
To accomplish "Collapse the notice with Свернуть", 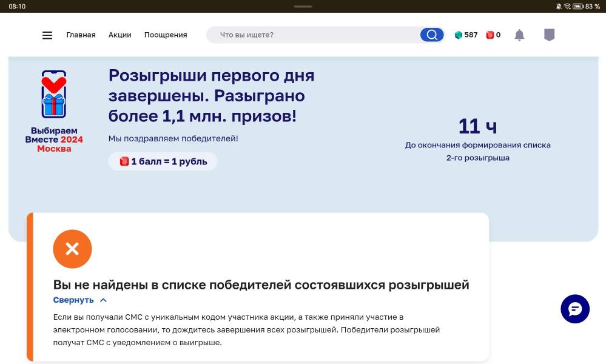I will coord(79,300).
